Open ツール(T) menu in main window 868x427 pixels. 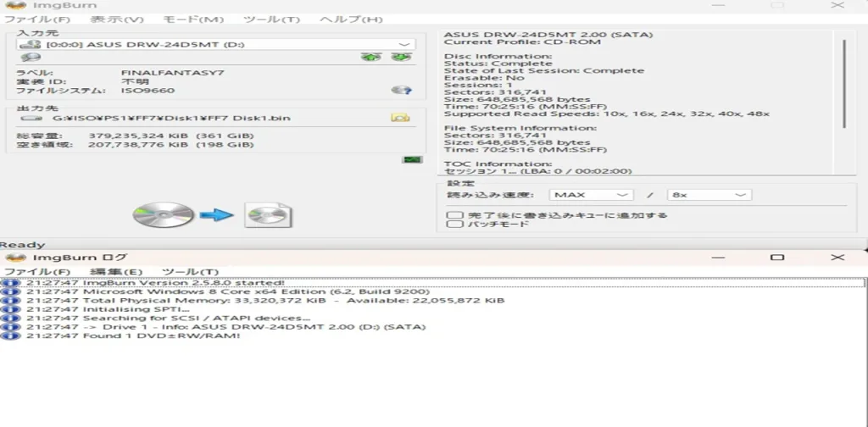pyautogui.click(x=272, y=19)
